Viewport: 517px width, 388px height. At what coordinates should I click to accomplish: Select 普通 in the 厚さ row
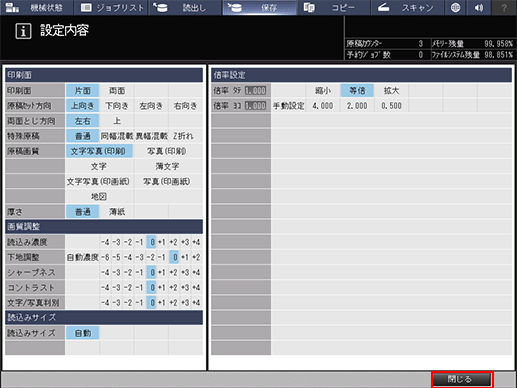(x=82, y=212)
